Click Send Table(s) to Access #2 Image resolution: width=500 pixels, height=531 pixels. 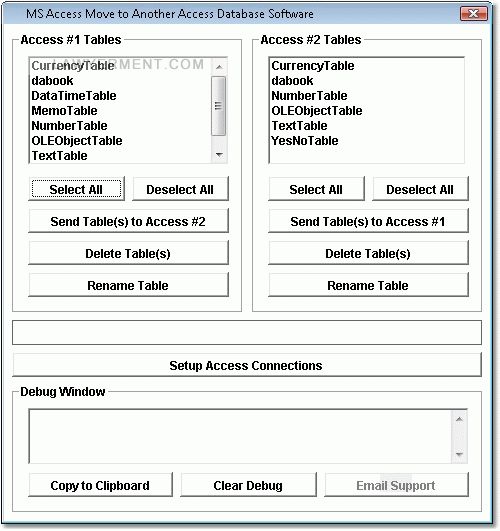(x=128, y=221)
